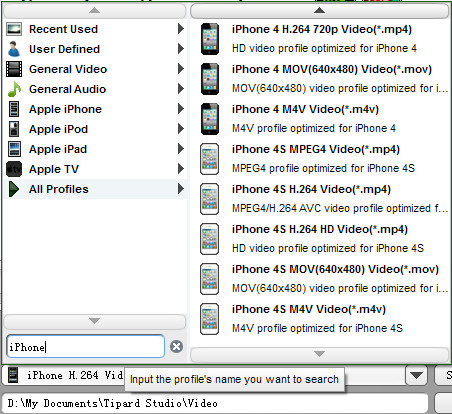Select the General Video category
452x414 pixels.
pos(95,69)
